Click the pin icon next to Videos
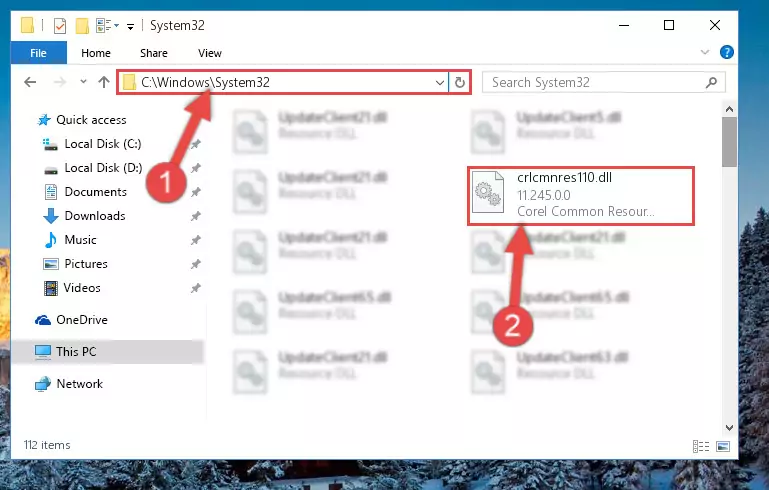Viewport: 769px width, 490px height. coord(196,288)
